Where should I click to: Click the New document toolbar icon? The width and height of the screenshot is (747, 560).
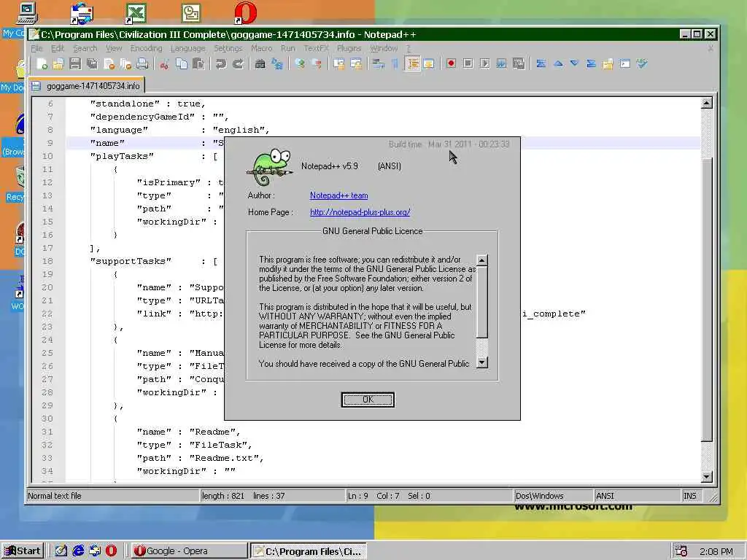point(42,64)
